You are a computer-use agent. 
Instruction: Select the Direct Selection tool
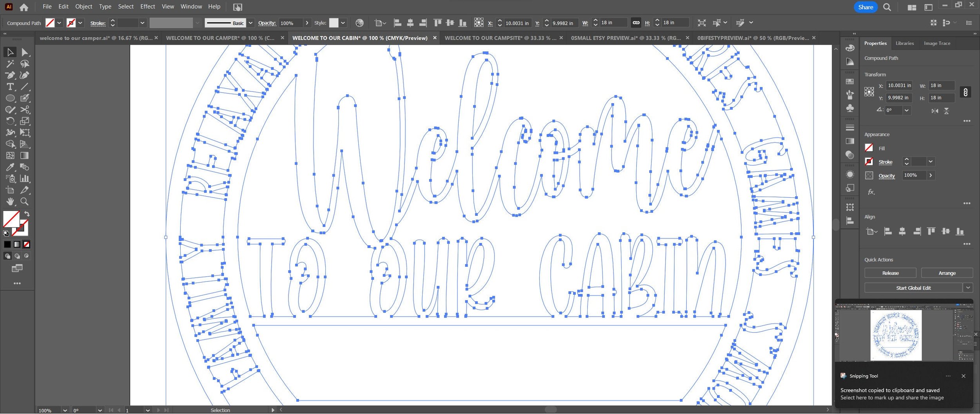tap(25, 52)
